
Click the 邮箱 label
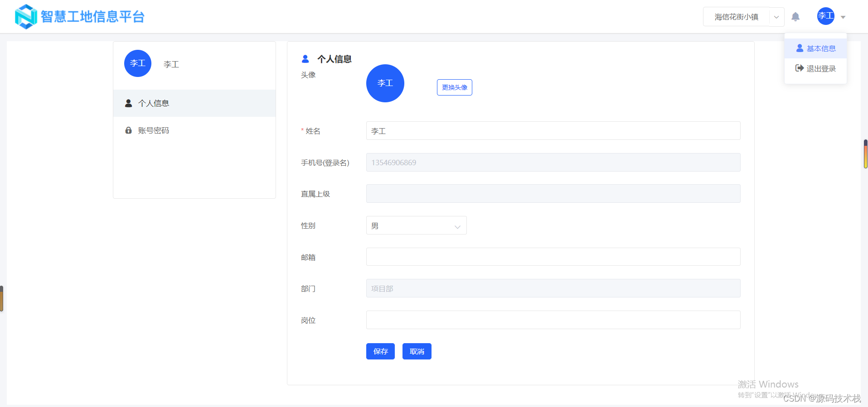(308, 257)
